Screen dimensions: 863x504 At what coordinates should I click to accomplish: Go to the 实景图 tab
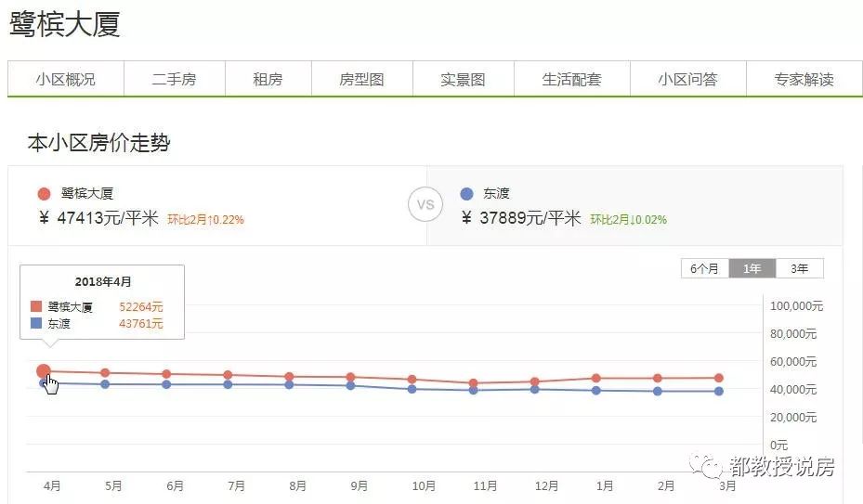463,79
